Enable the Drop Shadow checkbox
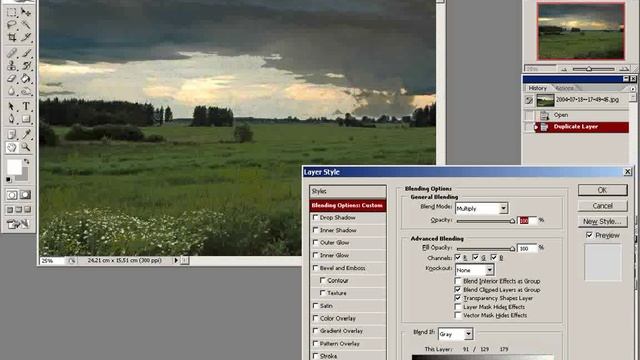640x360 pixels. (x=316, y=218)
